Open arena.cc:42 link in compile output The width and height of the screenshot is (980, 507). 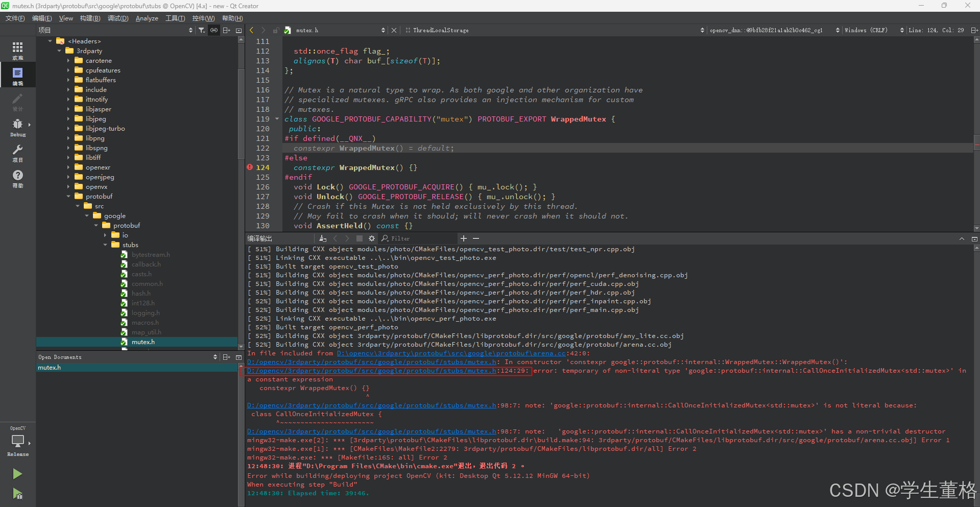coord(451,353)
